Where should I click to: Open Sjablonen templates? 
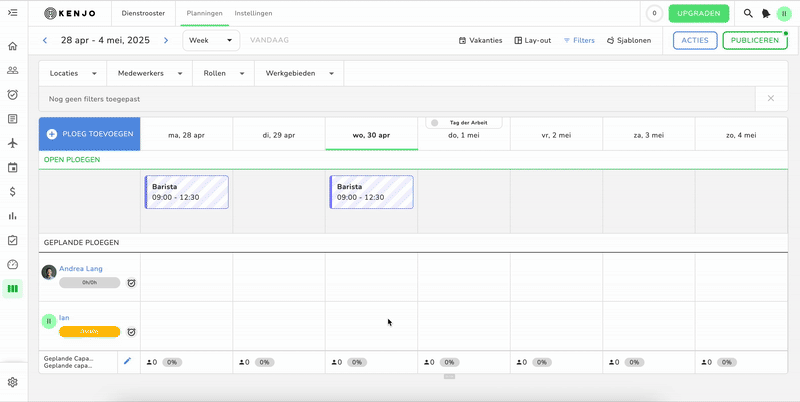tap(629, 40)
